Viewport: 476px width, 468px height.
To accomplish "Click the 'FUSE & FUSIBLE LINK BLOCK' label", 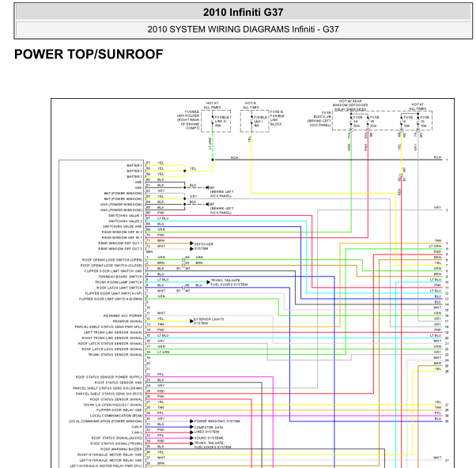I will [278, 118].
